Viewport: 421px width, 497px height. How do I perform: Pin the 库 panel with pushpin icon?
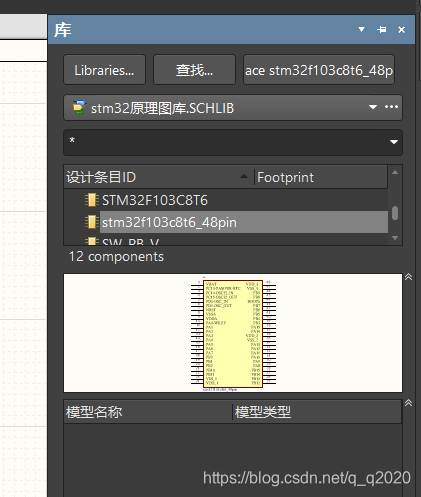point(382,30)
